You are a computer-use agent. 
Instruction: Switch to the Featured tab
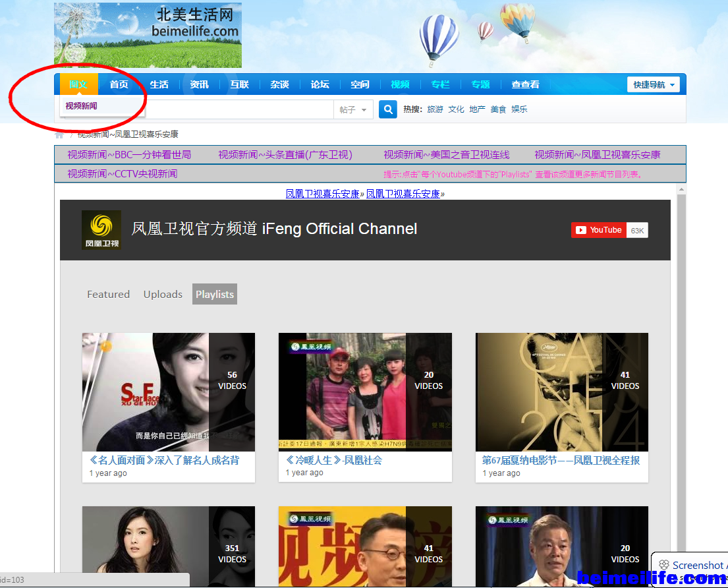click(108, 295)
